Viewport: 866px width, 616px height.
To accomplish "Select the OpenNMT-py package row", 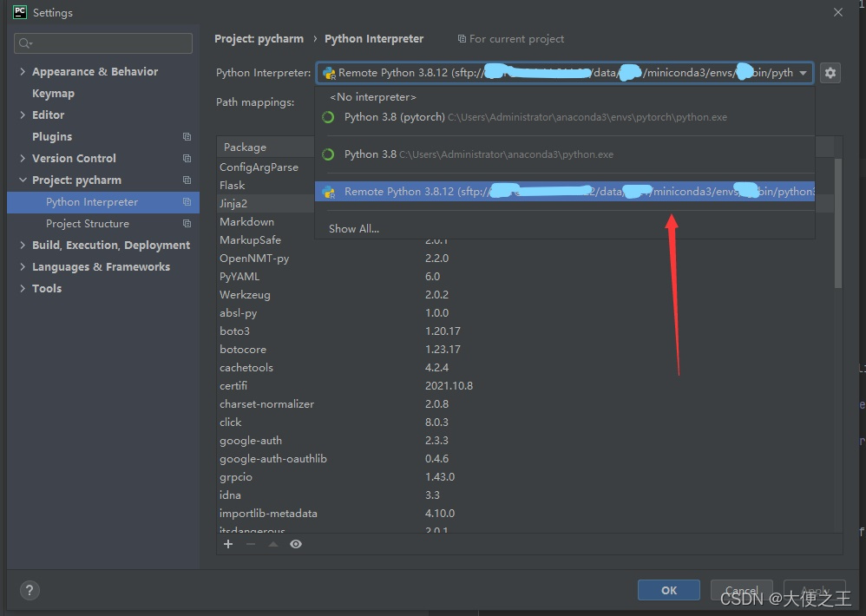I will pos(525,259).
